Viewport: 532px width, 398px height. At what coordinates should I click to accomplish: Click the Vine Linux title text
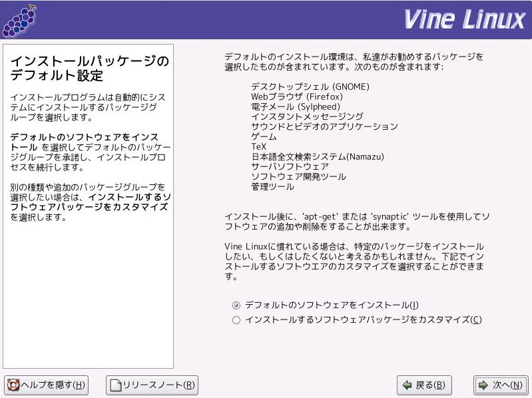(x=465, y=19)
